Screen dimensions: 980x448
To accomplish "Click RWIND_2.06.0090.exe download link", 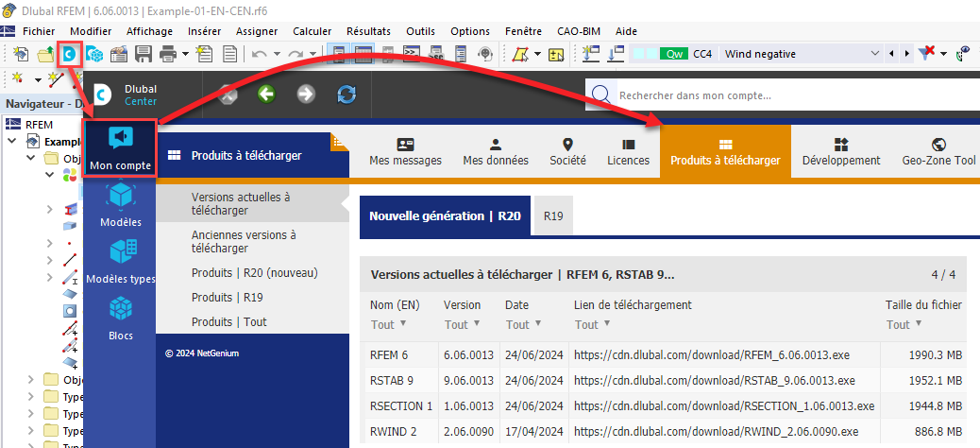I will click(x=717, y=431).
